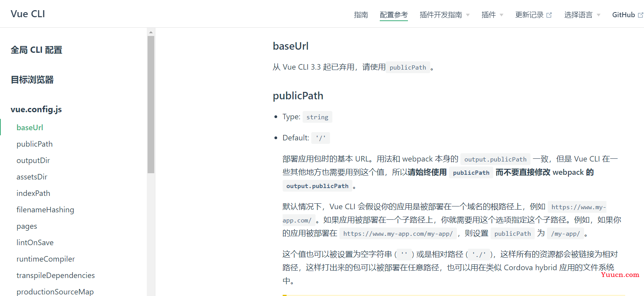The width and height of the screenshot is (644, 296).
Task: Click the arrow next to 插件
Action: coord(501,15)
